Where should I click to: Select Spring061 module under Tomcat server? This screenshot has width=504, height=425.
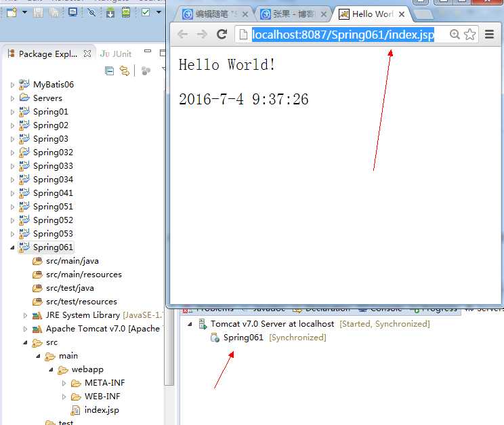point(243,337)
